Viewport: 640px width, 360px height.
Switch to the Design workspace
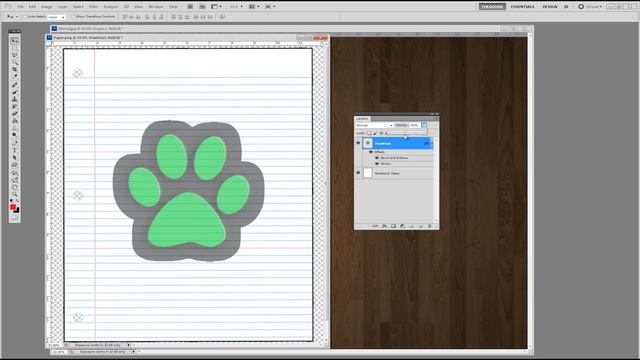550,7
